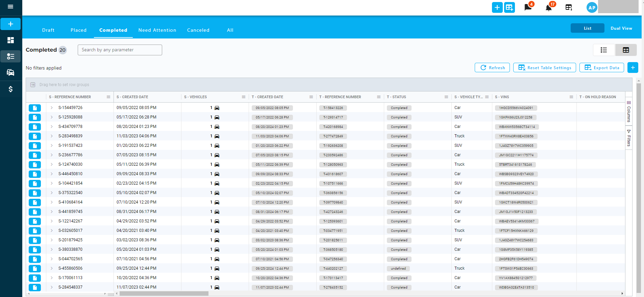
Task: Expand row S-410684164
Action: pos(52,202)
